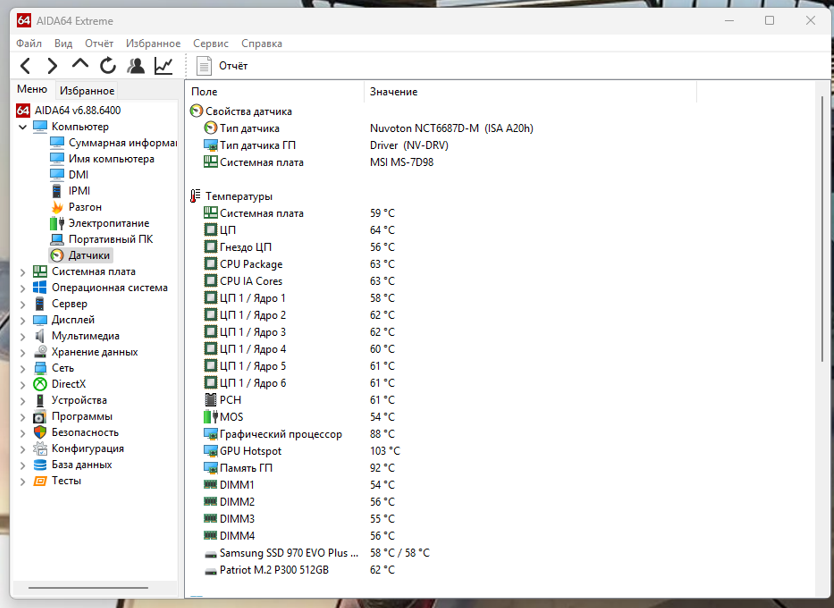Image resolution: width=834 pixels, height=608 pixels.
Task: Open the Вид menu
Action: click(63, 44)
